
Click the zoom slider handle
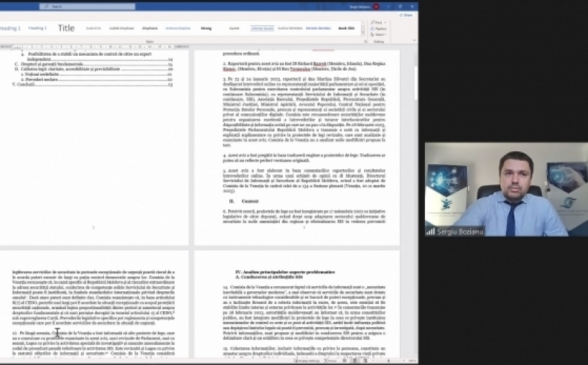pyautogui.click(x=389, y=361)
